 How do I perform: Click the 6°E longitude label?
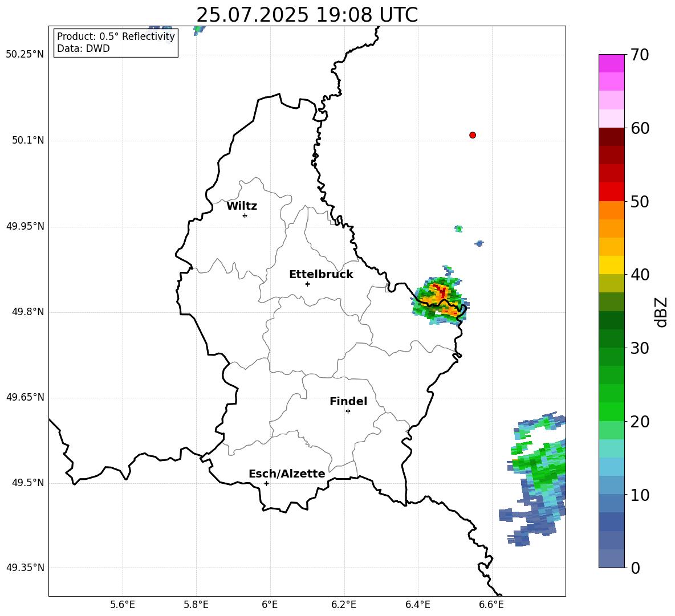click(x=270, y=605)
